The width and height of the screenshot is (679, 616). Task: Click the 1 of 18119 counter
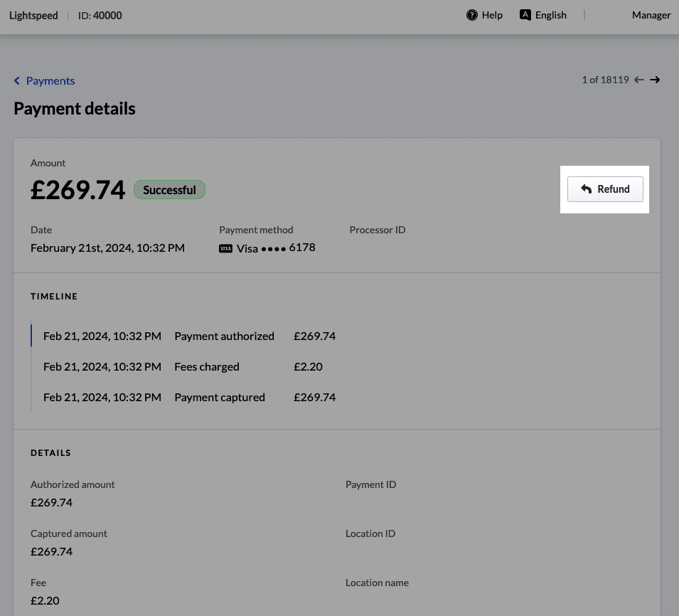[605, 80]
